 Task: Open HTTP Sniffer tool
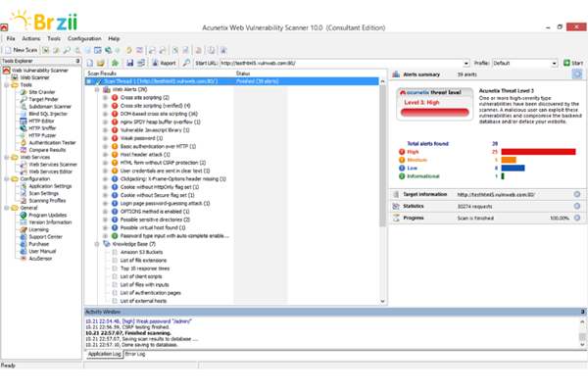(x=42, y=128)
